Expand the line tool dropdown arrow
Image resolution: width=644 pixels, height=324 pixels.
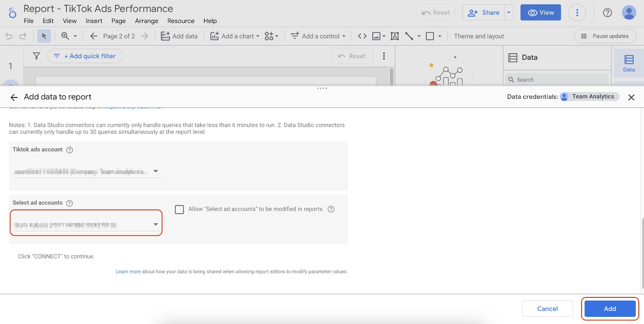(419, 36)
